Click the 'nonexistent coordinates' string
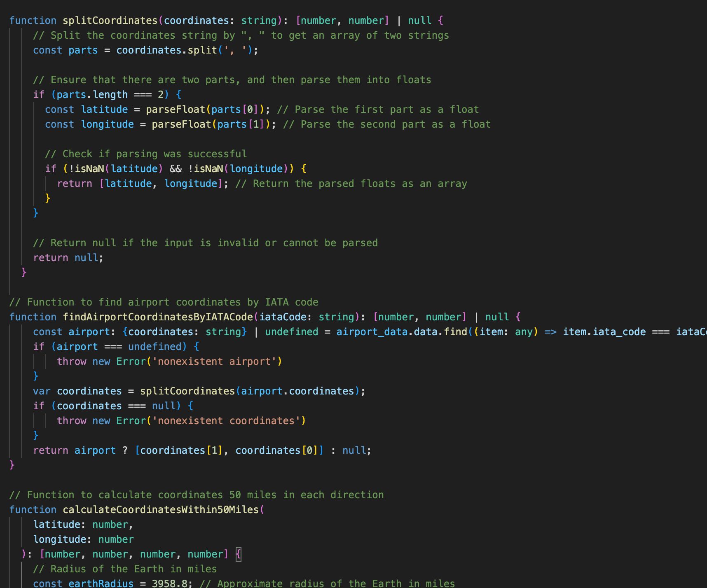Screen dimensions: 707x588 click(226, 421)
